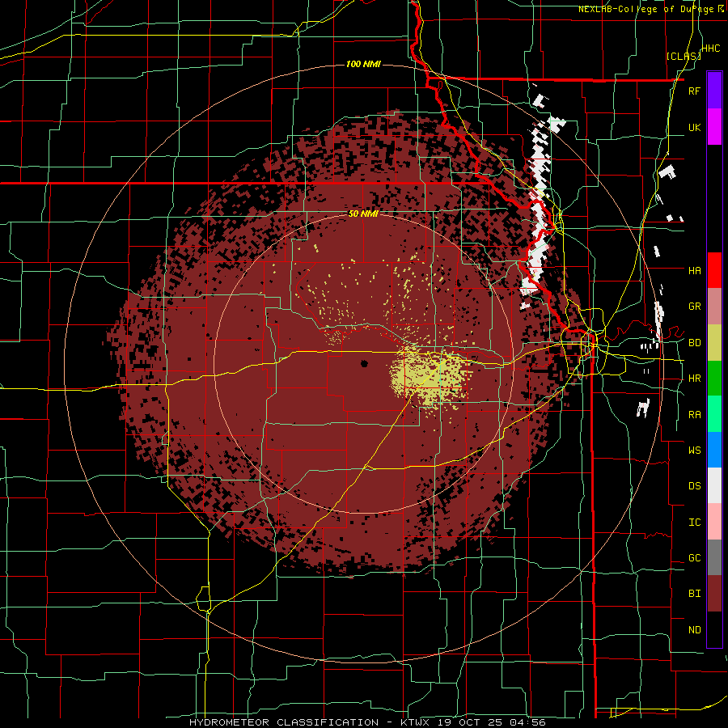This screenshot has width=728, height=728.
Task: Click the WS blue legend swatch
Action: point(714,450)
